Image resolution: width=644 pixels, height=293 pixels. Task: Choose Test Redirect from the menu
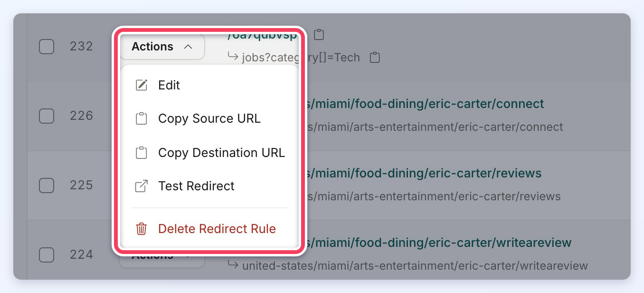tap(209, 186)
